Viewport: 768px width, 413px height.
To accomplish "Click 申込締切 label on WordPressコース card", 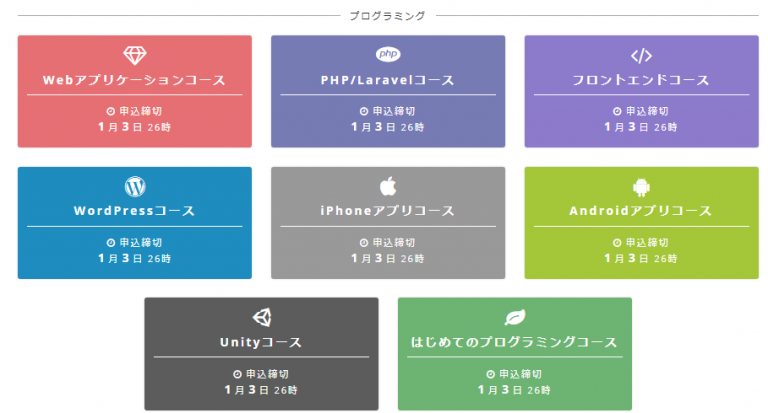I will point(141,243).
